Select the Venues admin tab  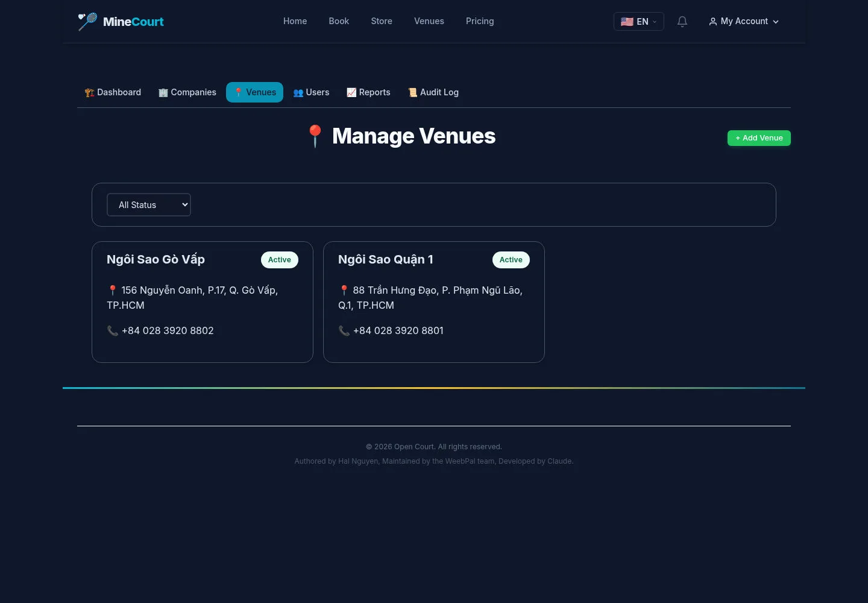254,92
